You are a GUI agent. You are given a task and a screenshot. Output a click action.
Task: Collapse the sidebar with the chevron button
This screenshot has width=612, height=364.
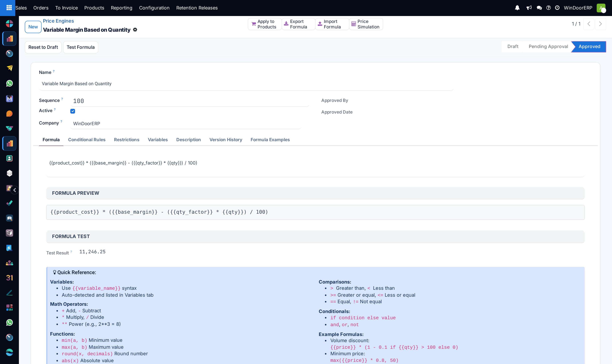[15, 190]
